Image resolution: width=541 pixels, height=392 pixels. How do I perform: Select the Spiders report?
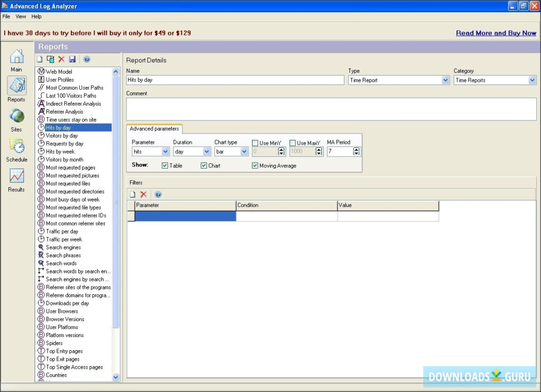(54, 343)
